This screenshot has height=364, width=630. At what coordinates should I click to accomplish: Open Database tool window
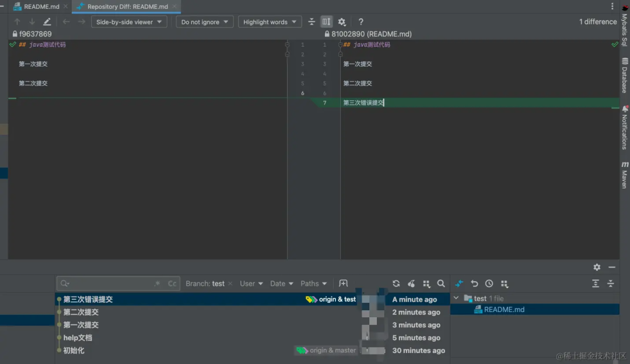coord(624,75)
